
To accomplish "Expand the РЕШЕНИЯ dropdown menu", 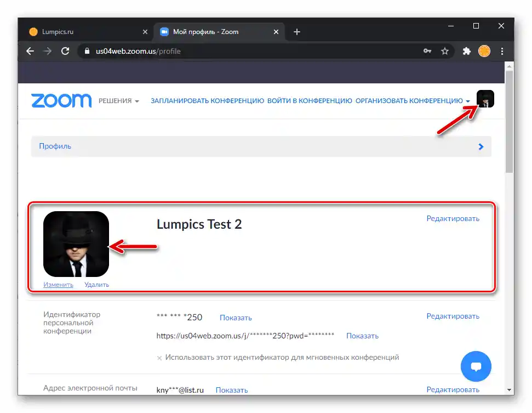I will [119, 101].
